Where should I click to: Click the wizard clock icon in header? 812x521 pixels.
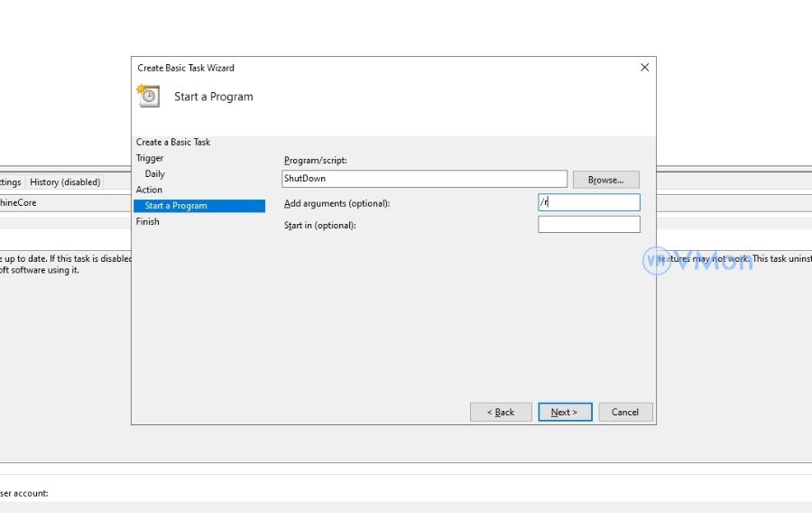coord(148,96)
